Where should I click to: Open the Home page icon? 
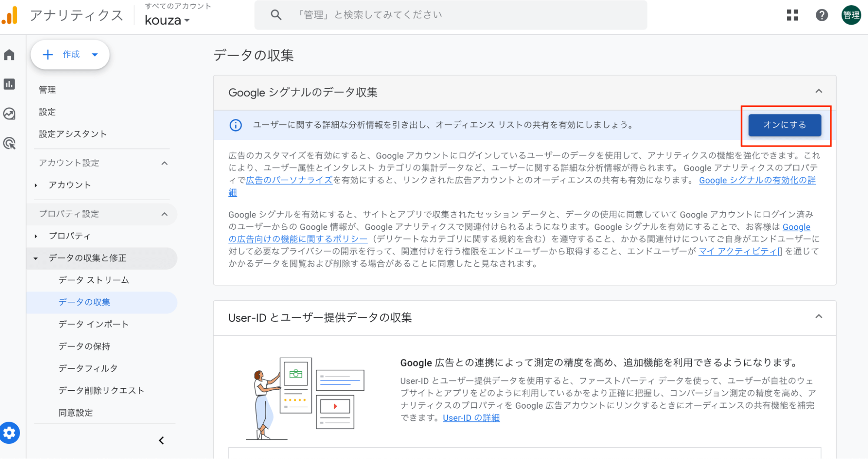pos(10,55)
